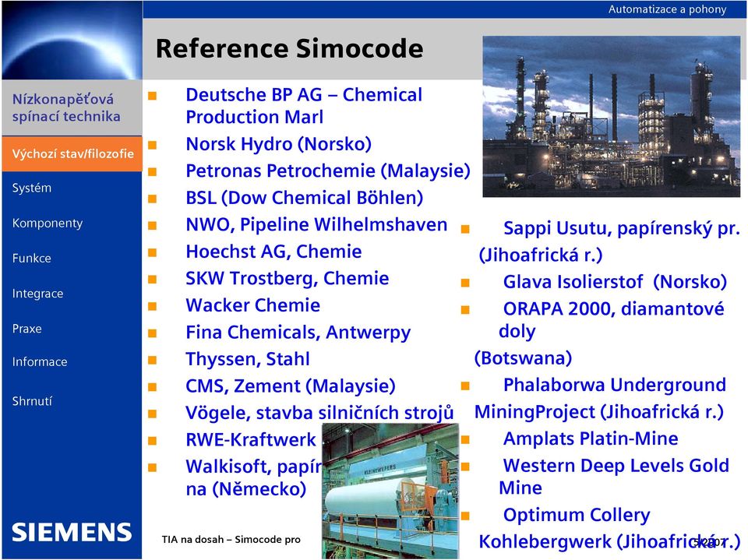Click the SIEMENS logo
Screen dimensions: 748x560
coord(72,532)
